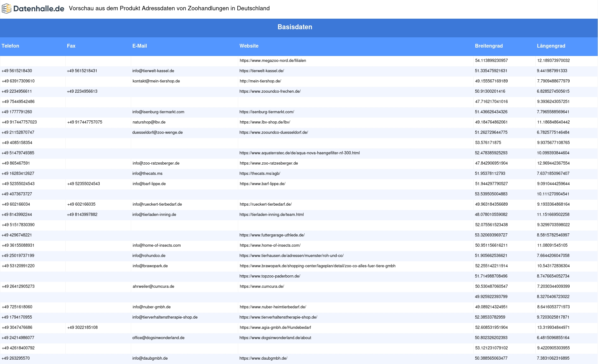Screen dimensions: 598x364
Task: Click email kontakt@mein-tiershop.de
Action: (x=156, y=81)
